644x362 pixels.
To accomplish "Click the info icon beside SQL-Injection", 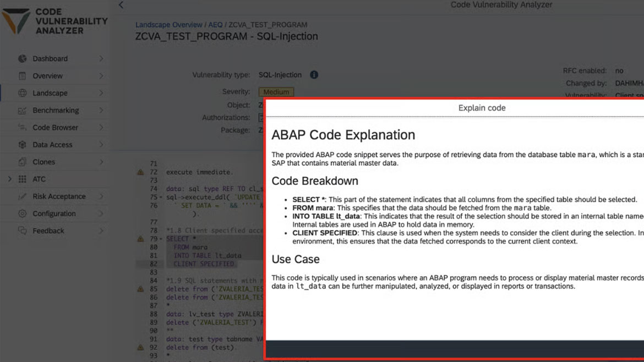I will [314, 75].
